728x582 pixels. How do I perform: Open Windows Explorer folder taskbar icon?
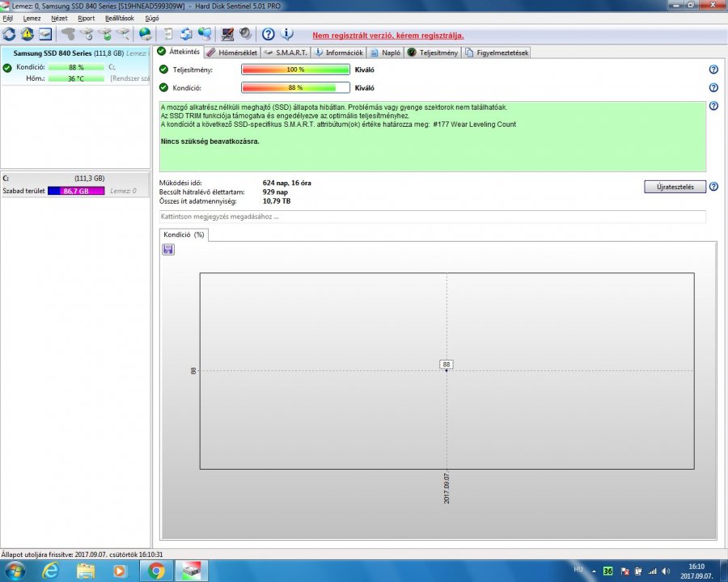pyautogui.click(x=86, y=571)
